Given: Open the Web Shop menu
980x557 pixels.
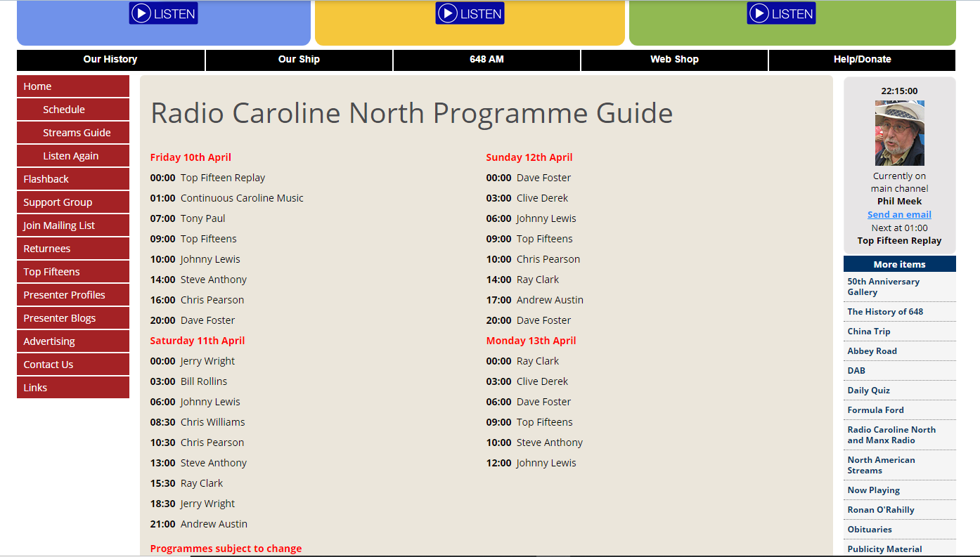Looking at the screenshot, I should (x=674, y=60).
